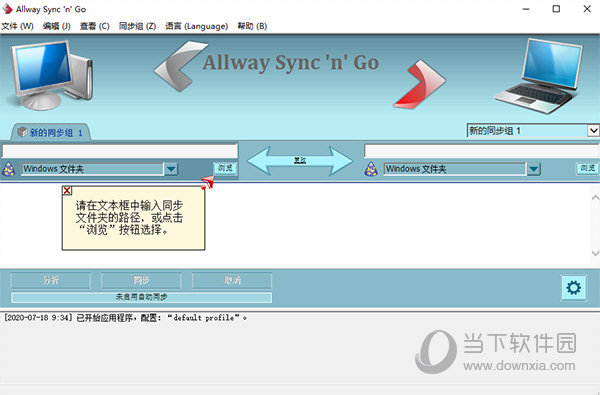
Task: Click the left 浏览 browse button
Action: coord(225,168)
